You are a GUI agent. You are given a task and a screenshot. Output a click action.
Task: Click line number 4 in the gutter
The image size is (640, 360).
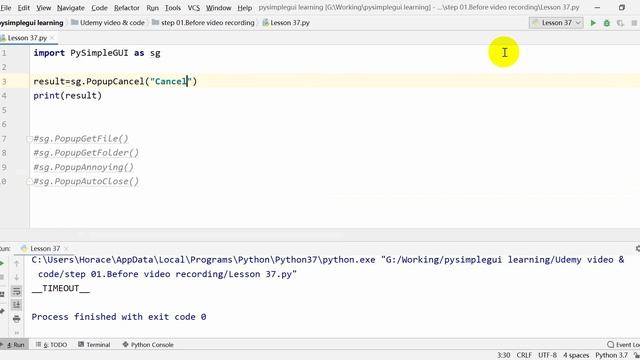click(4, 96)
